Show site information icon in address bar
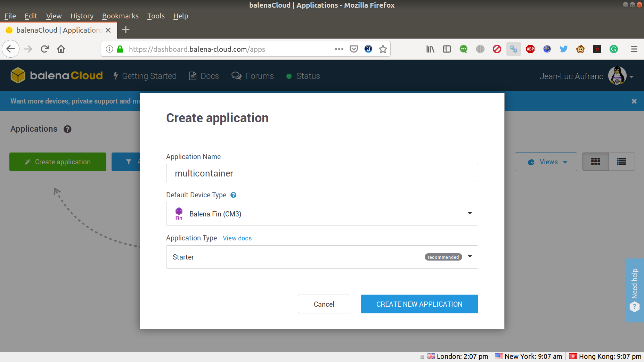Screen dimensions: 644x362 click(x=109, y=49)
